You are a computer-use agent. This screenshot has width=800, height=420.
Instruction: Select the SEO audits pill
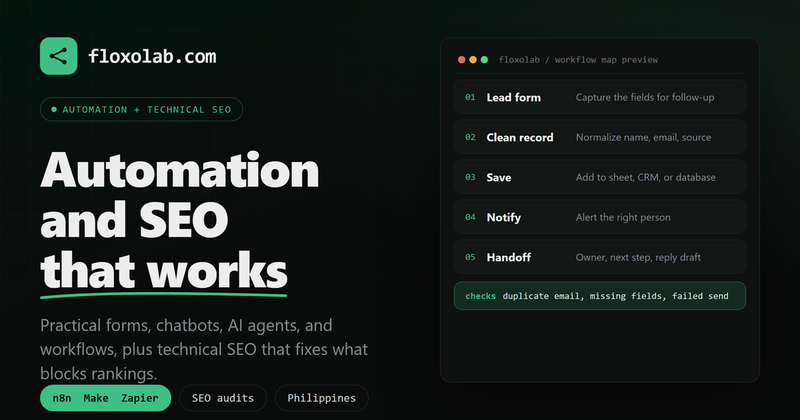click(223, 398)
